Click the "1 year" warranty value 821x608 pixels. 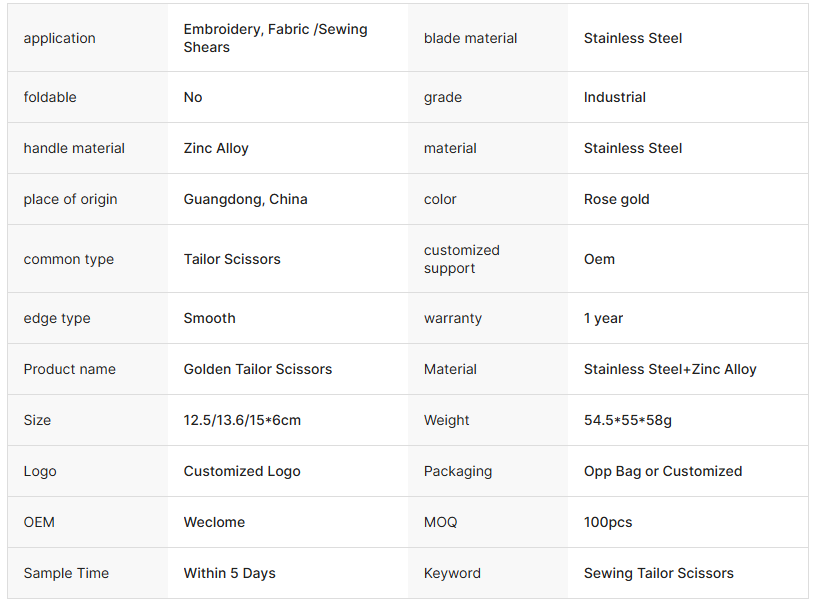[x=603, y=318]
